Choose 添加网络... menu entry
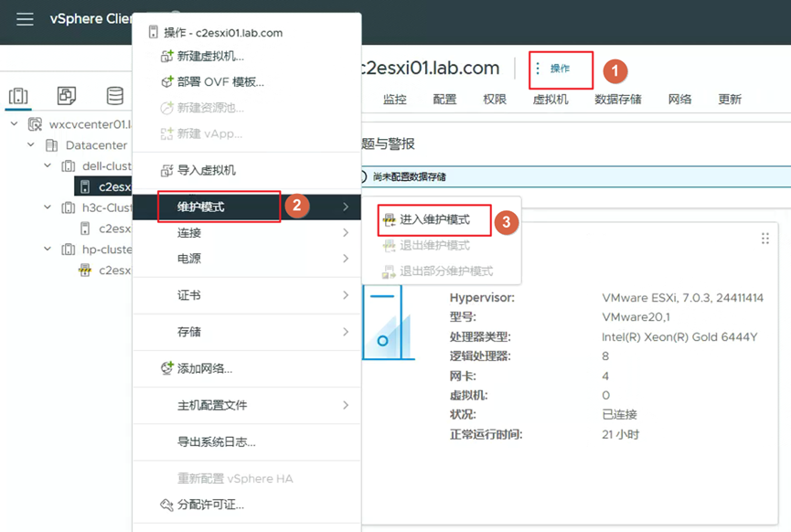The image size is (791, 532). tap(247, 368)
